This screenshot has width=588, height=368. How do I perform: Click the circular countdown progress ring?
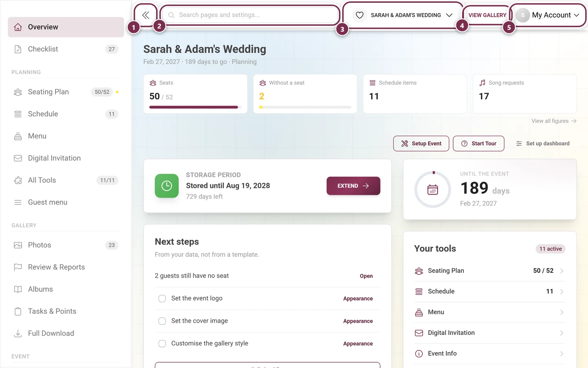(433, 190)
